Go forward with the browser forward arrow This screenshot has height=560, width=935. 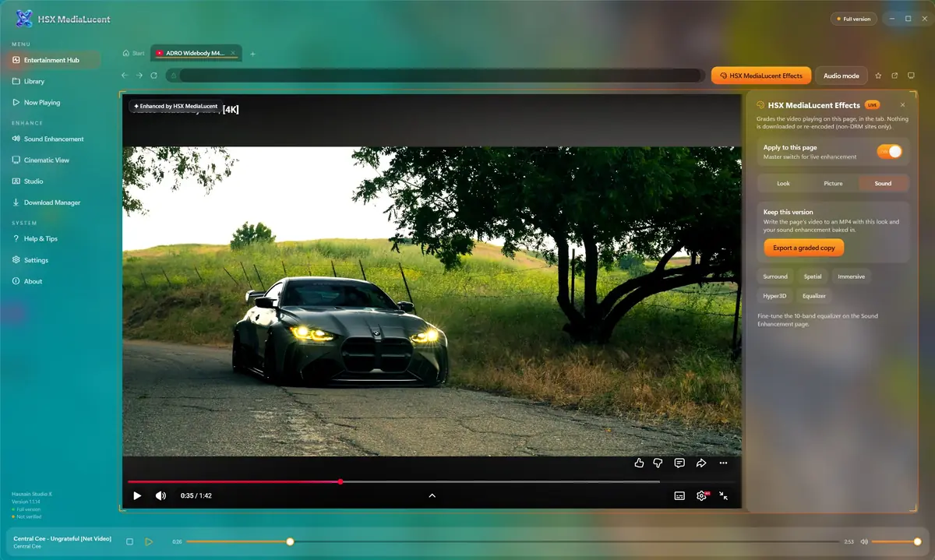coord(139,76)
